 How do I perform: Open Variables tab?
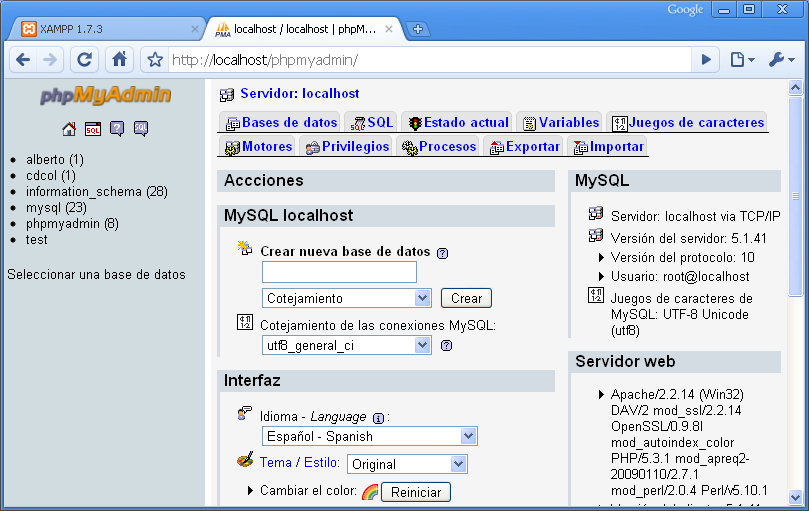560,123
